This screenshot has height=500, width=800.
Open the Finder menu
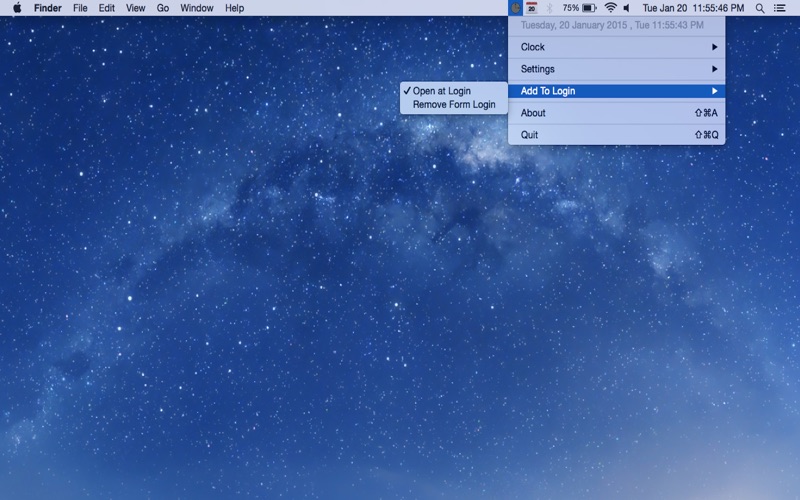pos(48,8)
